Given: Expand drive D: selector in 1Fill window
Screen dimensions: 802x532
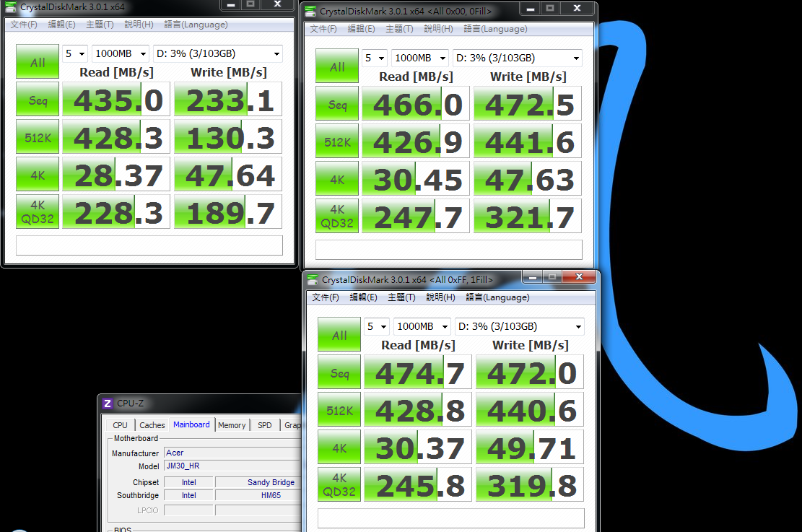Looking at the screenshot, I should tap(519, 326).
